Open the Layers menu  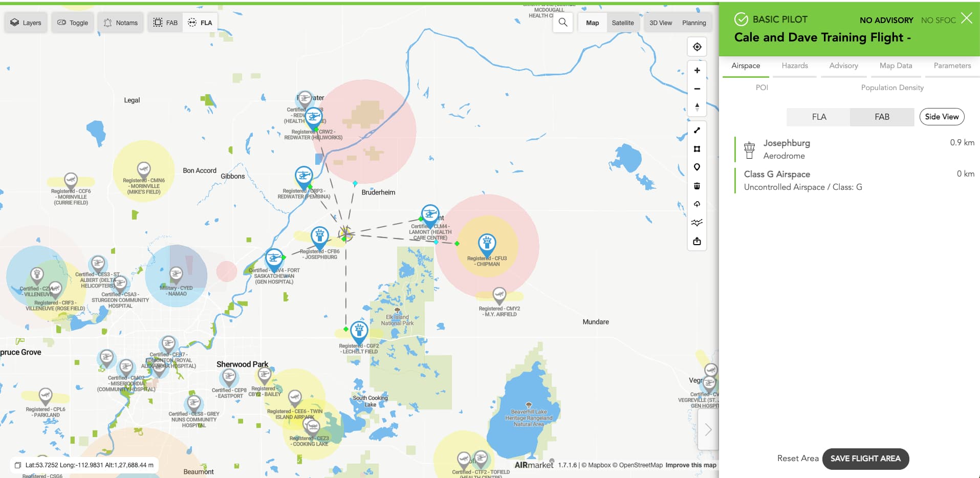[x=26, y=23]
